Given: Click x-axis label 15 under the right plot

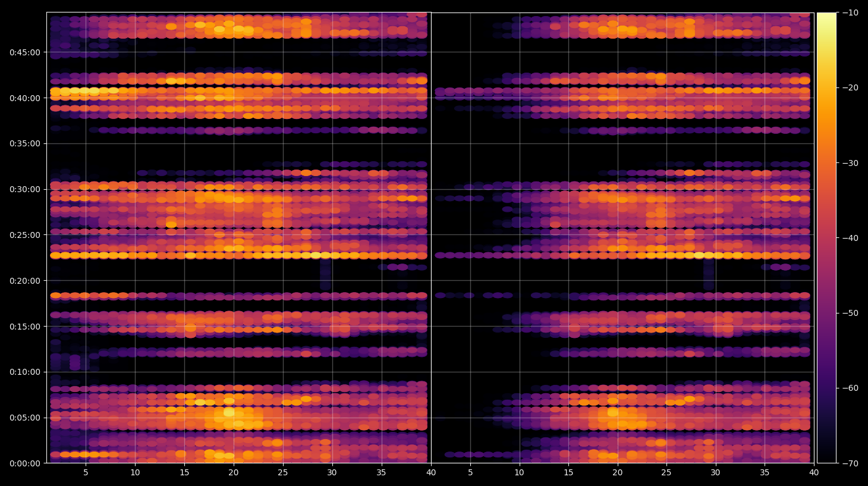Looking at the screenshot, I should (x=568, y=473).
